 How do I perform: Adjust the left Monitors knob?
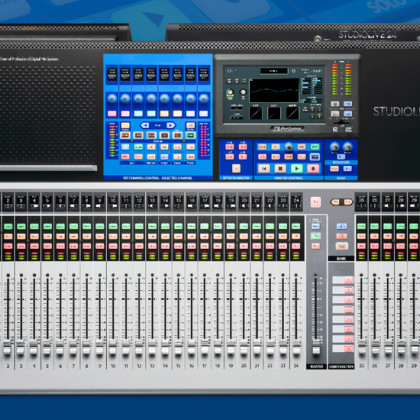[335, 147]
